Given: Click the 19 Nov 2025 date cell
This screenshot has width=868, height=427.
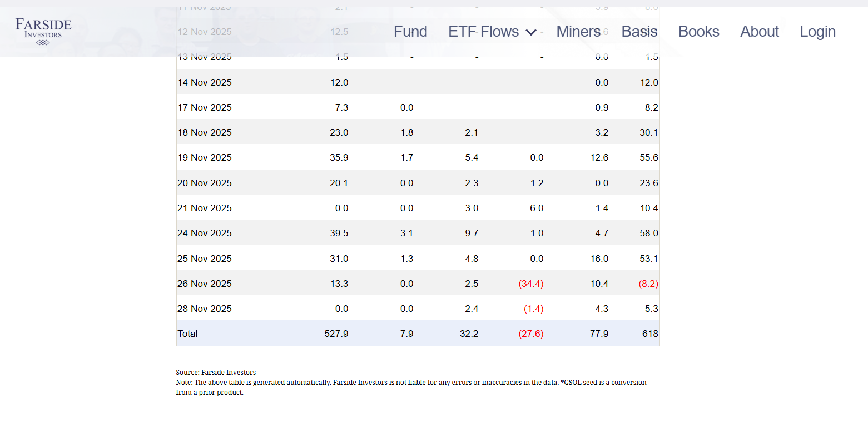Looking at the screenshot, I should click(x=205, y=157).
